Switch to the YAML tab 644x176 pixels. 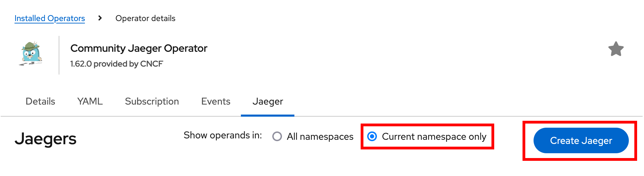pyautogui.click(x=90, y=101)
